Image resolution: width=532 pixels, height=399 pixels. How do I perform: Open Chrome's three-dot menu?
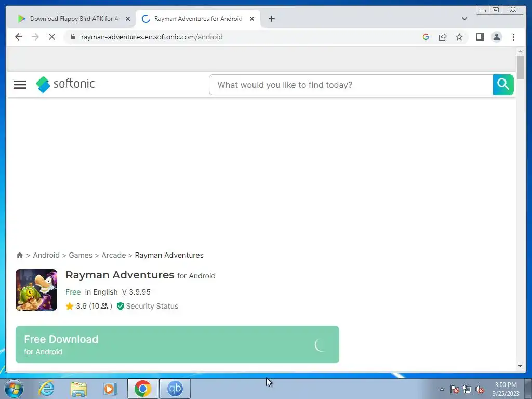pyautogui.click(x=513, y=37)
